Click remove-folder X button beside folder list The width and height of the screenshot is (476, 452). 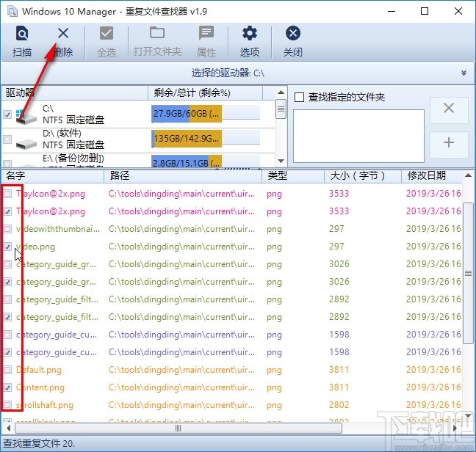click(449, 110)
